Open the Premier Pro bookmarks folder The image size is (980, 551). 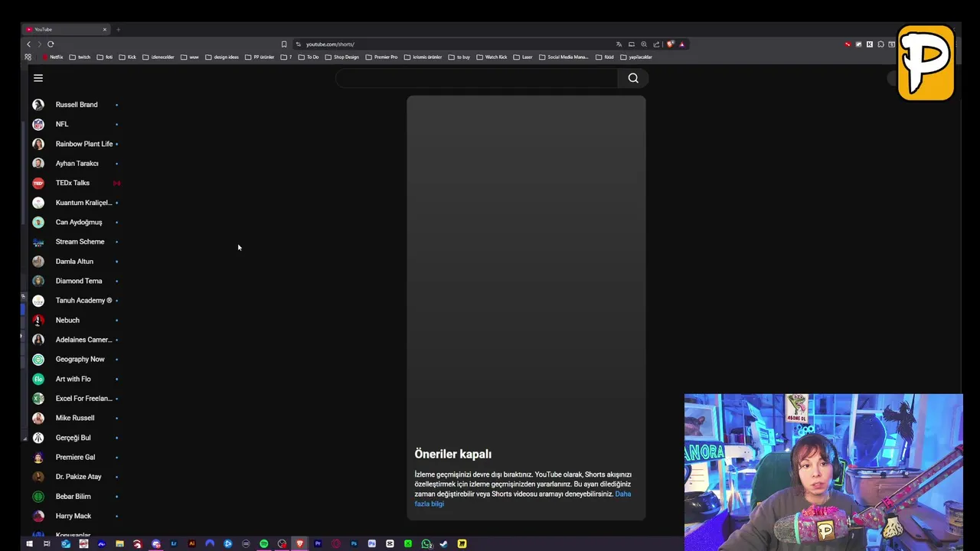(x=381, y=57)
